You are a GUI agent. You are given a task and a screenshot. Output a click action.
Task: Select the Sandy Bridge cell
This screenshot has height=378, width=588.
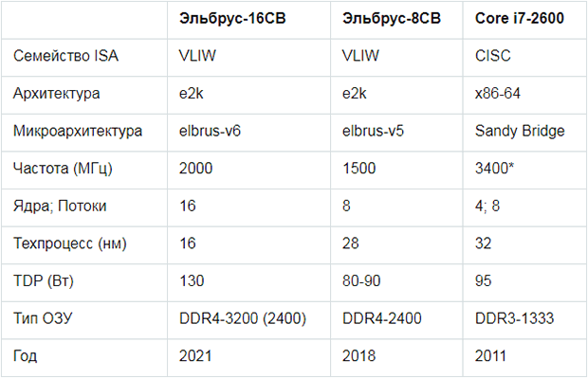click(x=520, y=131)
